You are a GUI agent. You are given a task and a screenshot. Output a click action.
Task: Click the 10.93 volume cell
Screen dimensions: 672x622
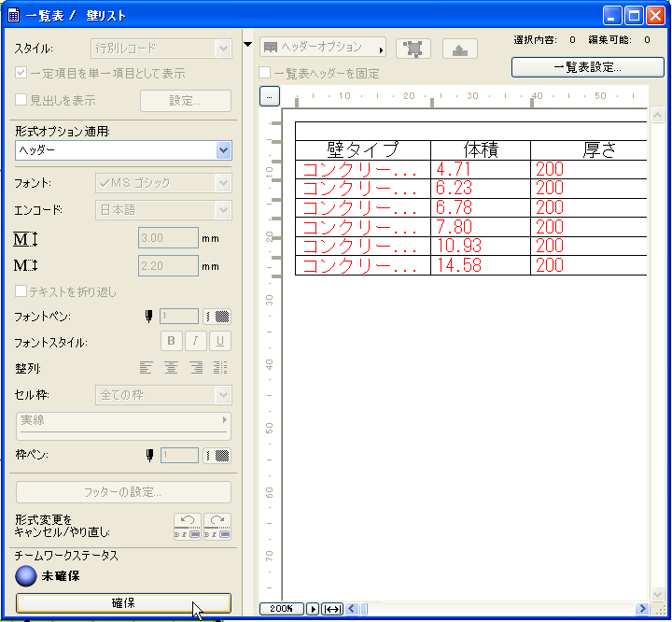(x=481, y=247)
